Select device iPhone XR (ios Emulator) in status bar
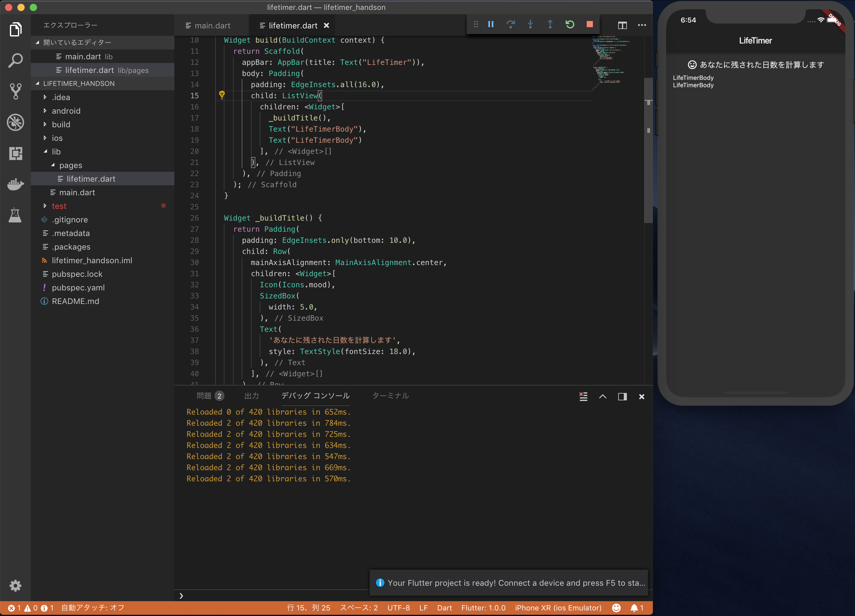 click(558, 608)
